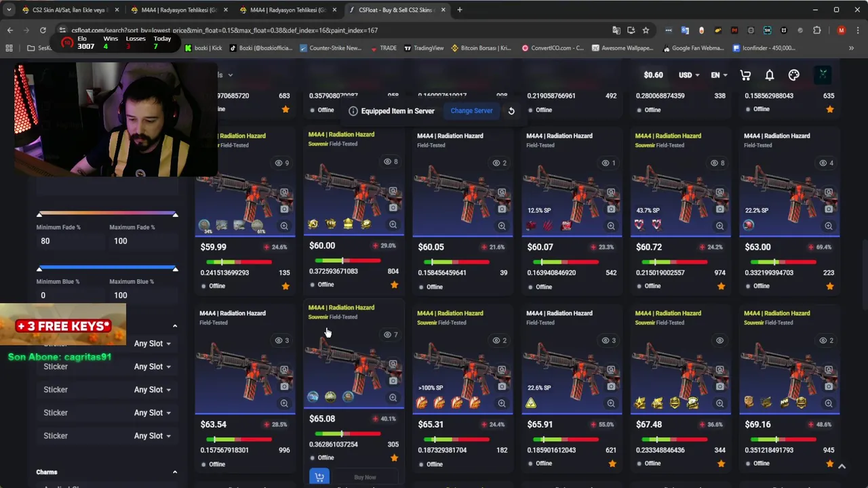Image resolution: width=868 pixels, height=488 pixels.
Task: Click browser reload page icon
Action: tap(43, 30)
